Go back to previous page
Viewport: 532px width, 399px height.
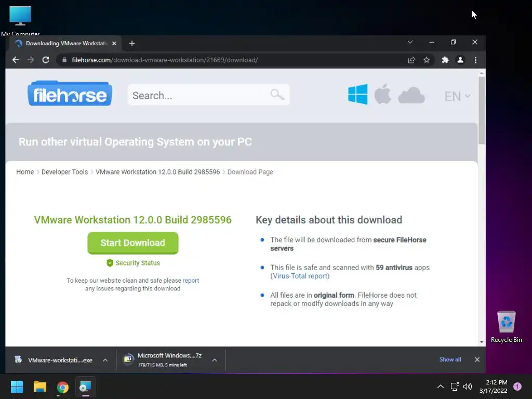16,60
